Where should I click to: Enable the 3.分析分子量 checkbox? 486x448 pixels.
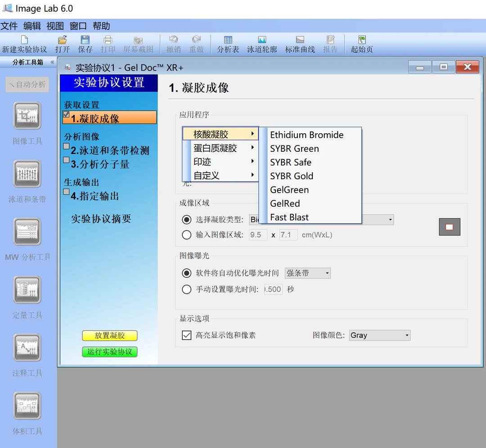[66, 160]
